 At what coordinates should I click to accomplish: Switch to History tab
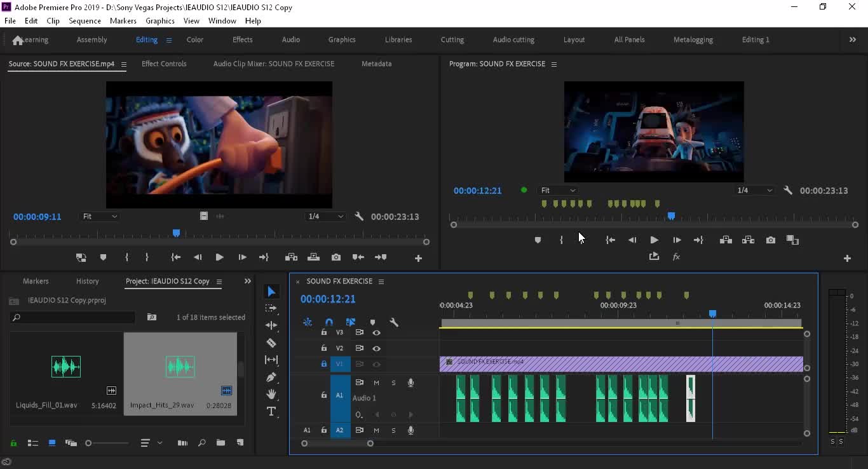[x=88, y=281]
